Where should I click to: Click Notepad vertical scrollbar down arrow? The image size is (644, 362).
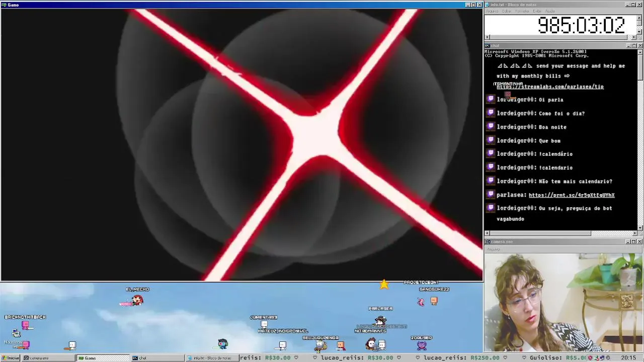(x=640, y=32)
